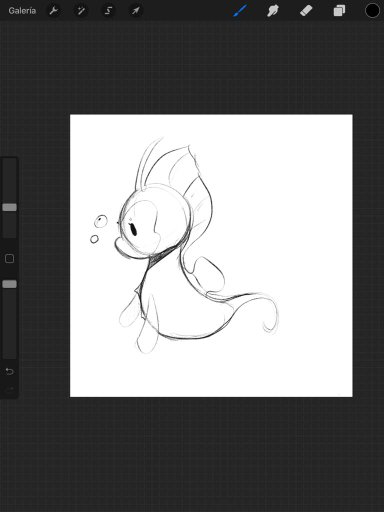This screenshot has height=512, width=384.
Task: Tap the larger bubble on the canvas
Action: tap(101, 221)
